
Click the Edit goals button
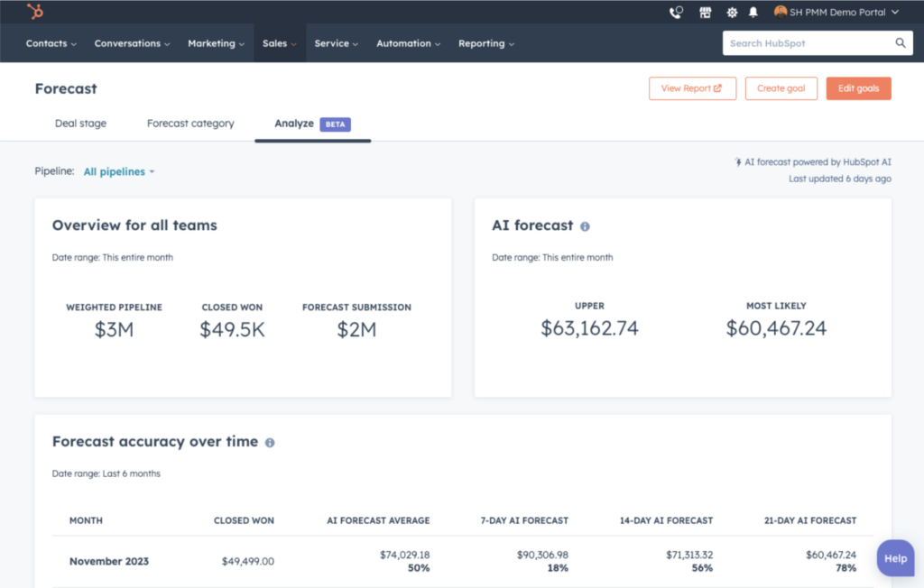click(x=859, y=88)
